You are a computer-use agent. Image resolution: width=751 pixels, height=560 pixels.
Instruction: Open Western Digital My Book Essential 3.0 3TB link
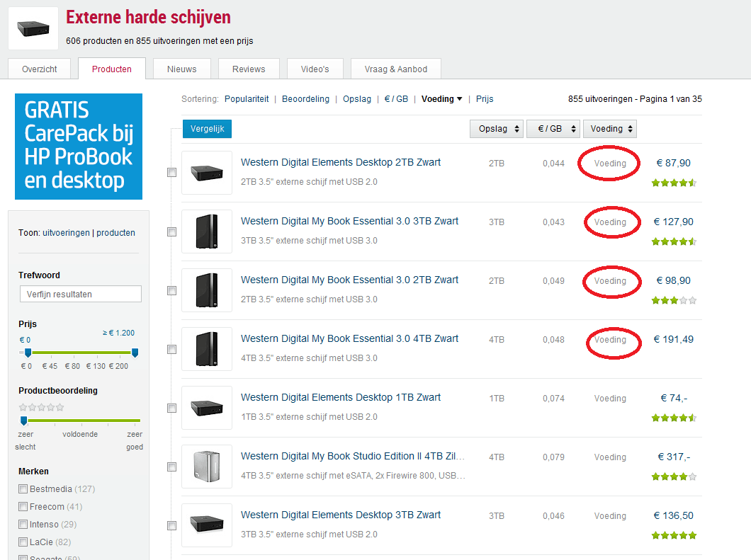[x=349, y=221]
